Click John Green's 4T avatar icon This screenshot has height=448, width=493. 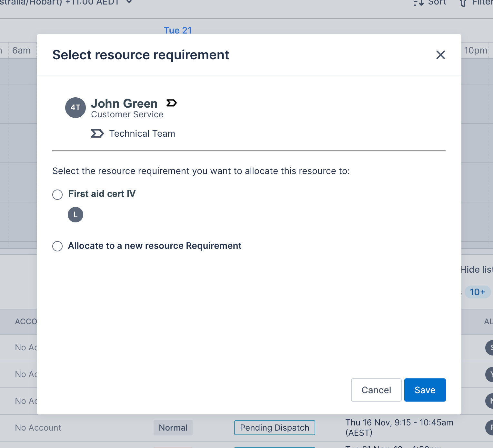point(75,108)
